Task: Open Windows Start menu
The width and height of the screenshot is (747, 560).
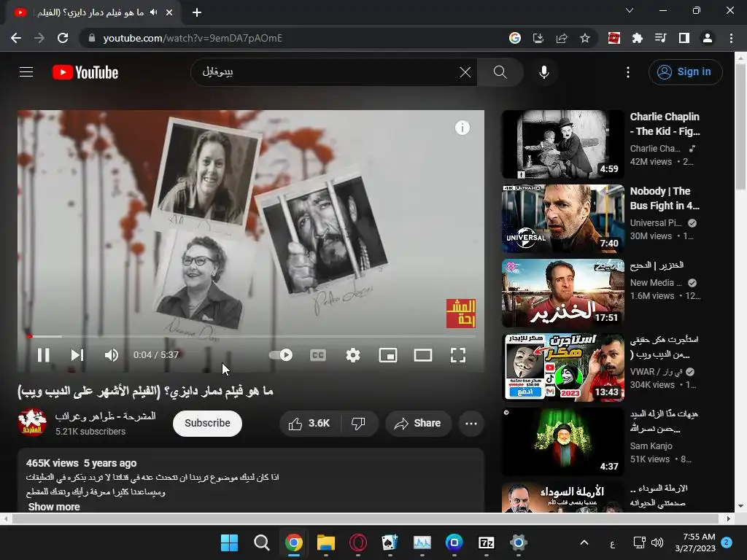Action: (x=229, y=542)
